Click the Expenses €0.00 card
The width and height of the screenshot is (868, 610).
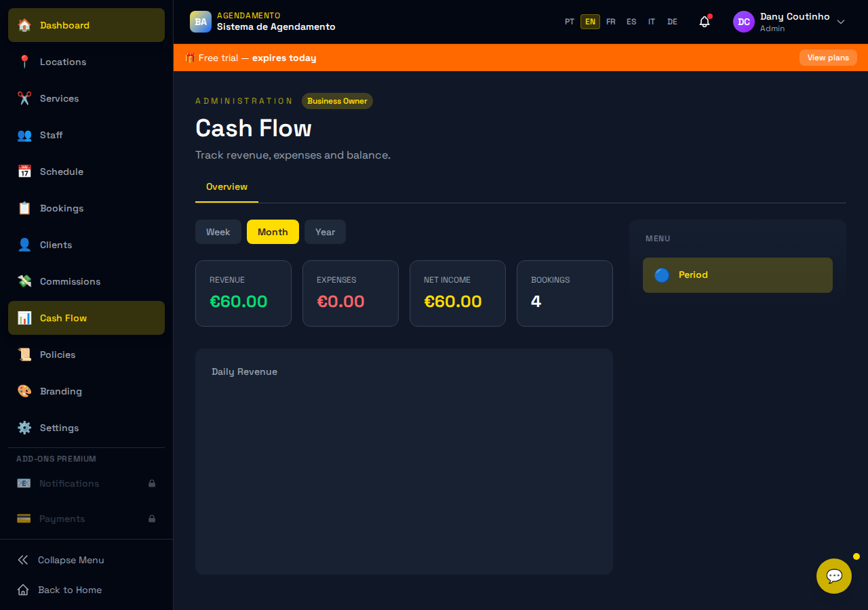point(351,293)
